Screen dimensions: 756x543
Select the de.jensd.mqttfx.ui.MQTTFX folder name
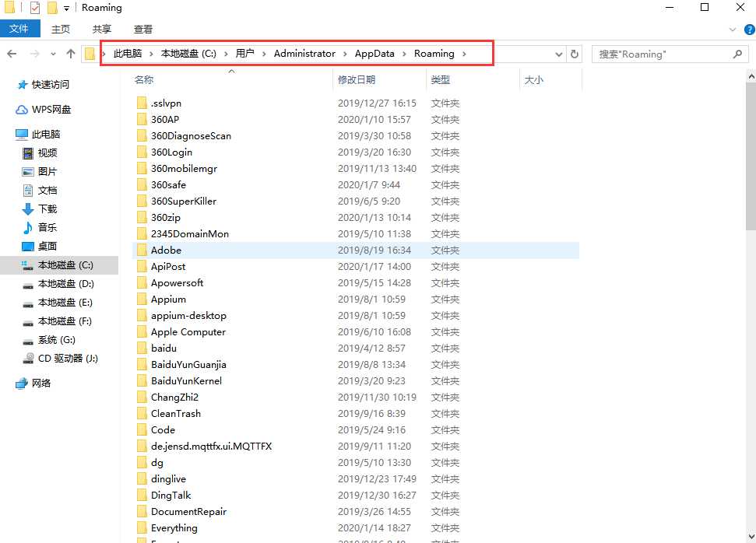[211, 447]
